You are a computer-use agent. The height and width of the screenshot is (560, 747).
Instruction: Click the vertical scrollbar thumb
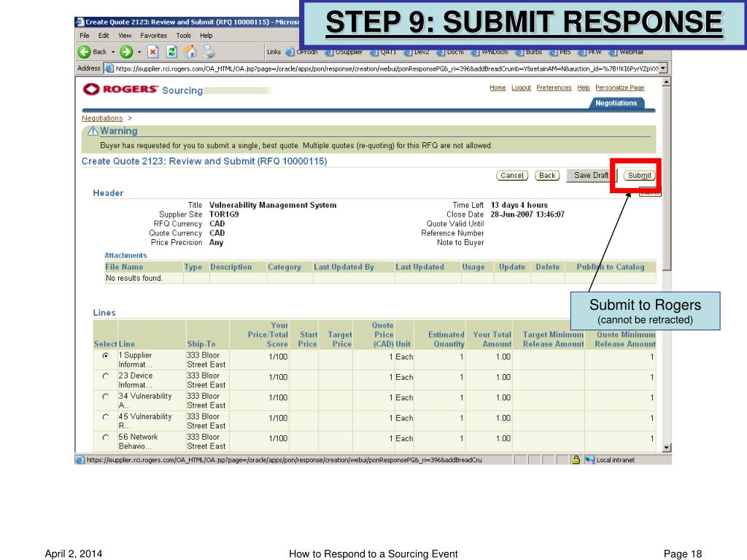coord(667,179)
